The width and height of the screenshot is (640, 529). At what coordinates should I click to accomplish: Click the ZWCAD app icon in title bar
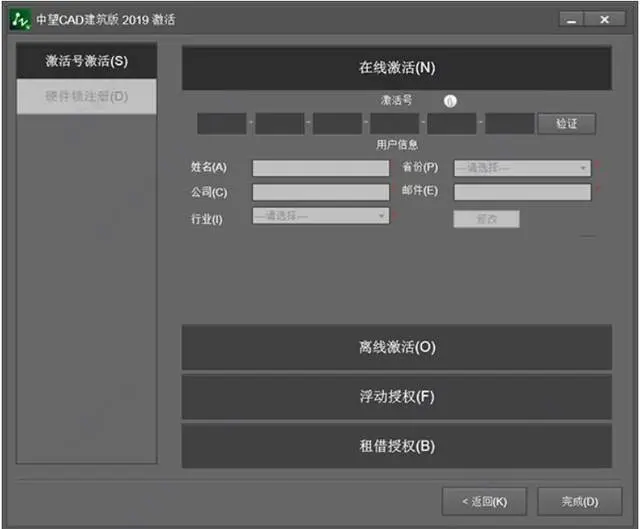pyautogui.click(x=20, y=20)
